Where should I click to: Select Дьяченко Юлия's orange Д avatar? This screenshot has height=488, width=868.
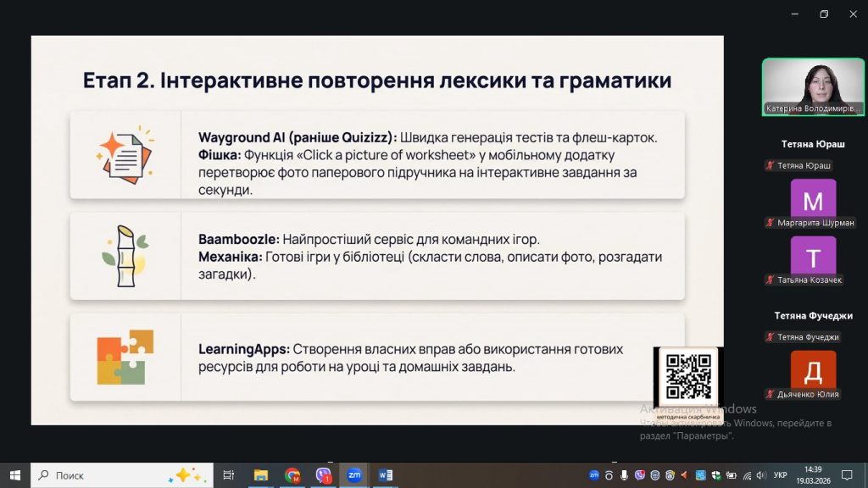(813, 370)
